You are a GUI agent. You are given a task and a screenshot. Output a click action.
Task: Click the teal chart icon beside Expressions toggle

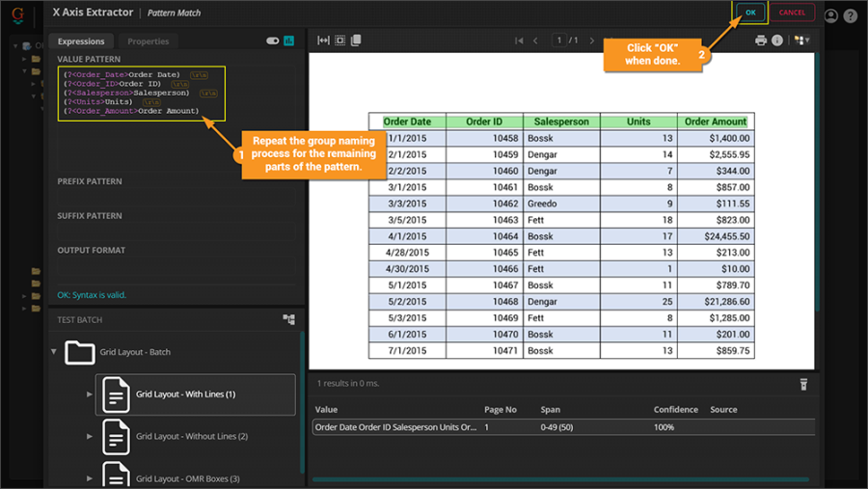point(289,41)
